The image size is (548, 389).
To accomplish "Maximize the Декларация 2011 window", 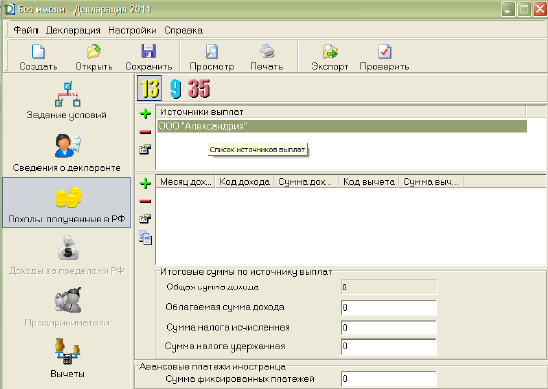I will tap(524, 9).
